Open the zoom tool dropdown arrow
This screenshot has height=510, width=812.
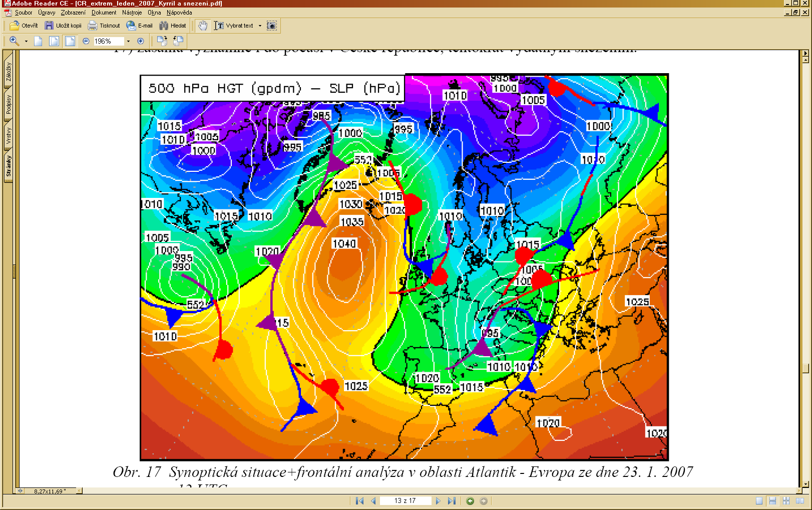26,41
